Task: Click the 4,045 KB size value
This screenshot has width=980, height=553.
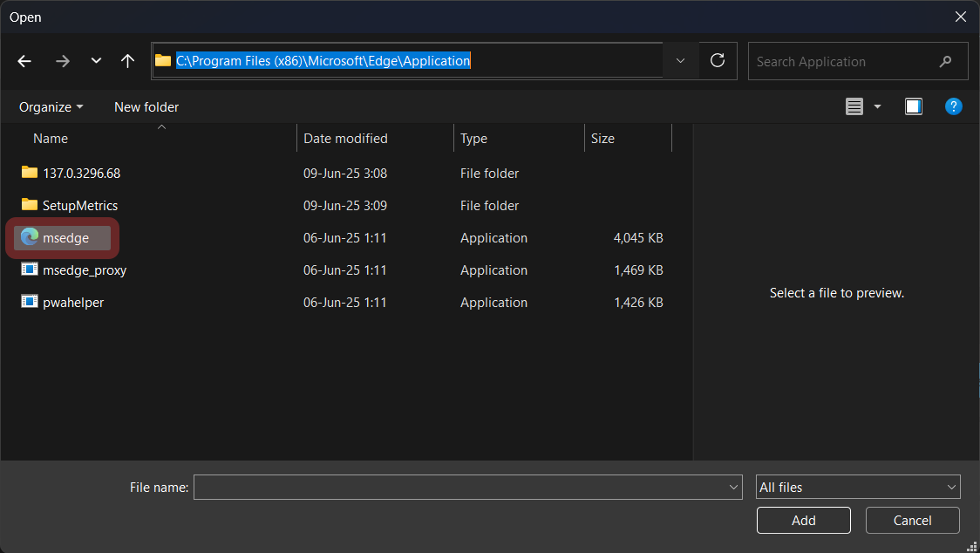Action: (x=638, y=238)
